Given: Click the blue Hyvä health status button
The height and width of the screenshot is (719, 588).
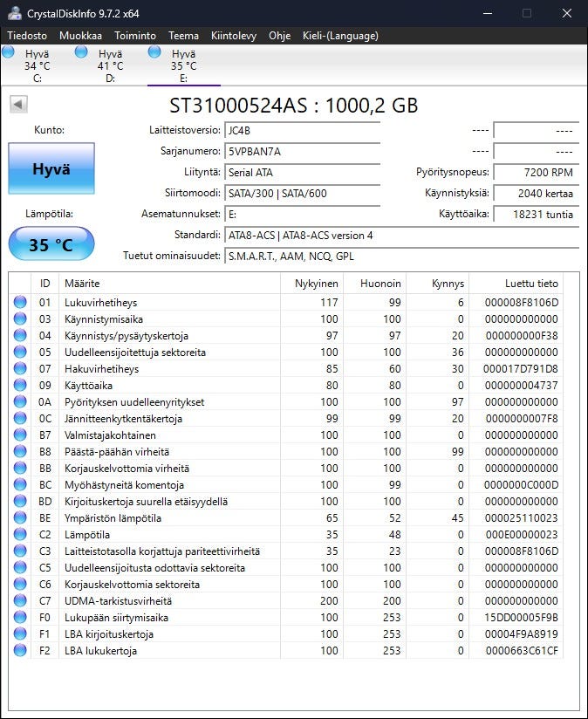Looking at the screenshot, I should (x=51, y=169).
